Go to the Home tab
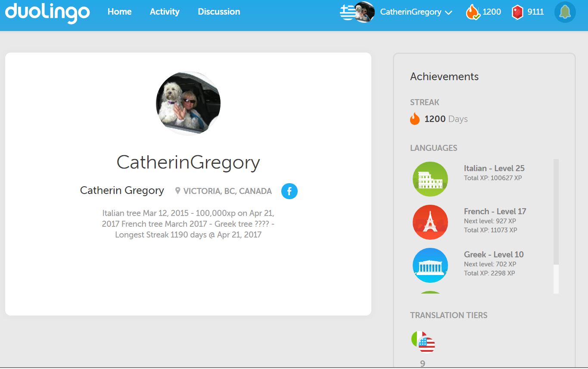The height and width of the screenshot is (369, 588). (119, 12)
